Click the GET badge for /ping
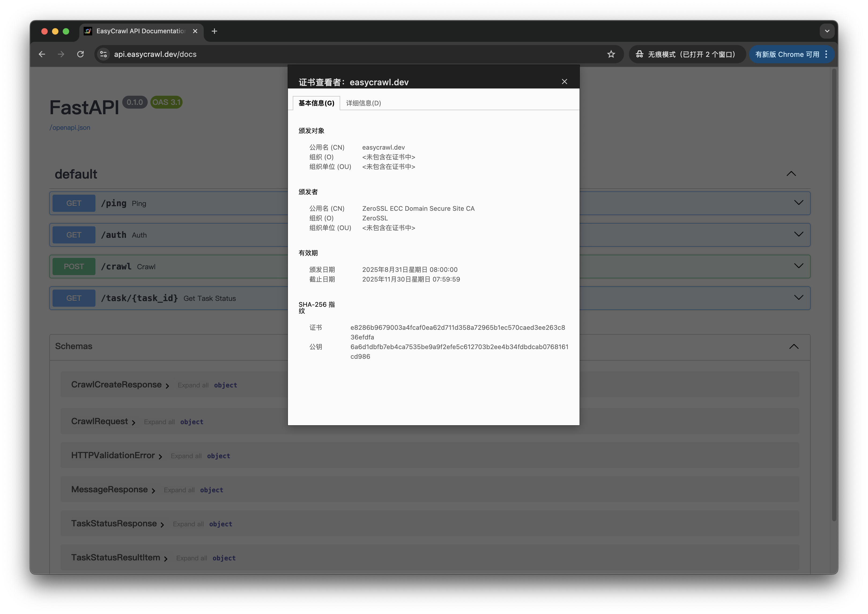Screen dimensions: 868x614 pos(74,204)
